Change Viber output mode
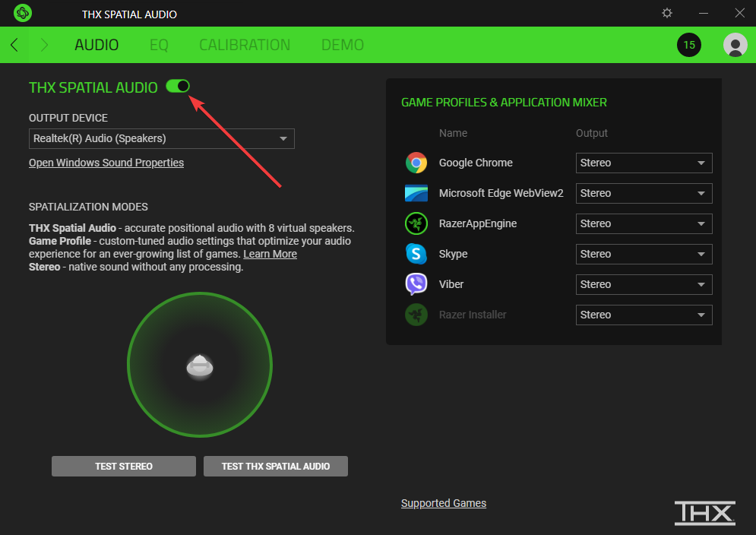 point(644,285)
